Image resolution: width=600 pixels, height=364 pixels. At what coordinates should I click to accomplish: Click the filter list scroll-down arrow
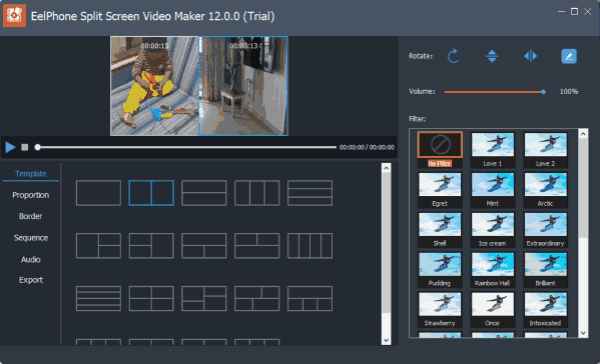point(583,333)
